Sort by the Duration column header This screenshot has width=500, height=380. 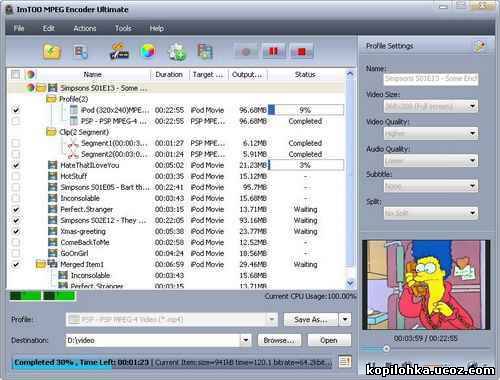(169, 74)
